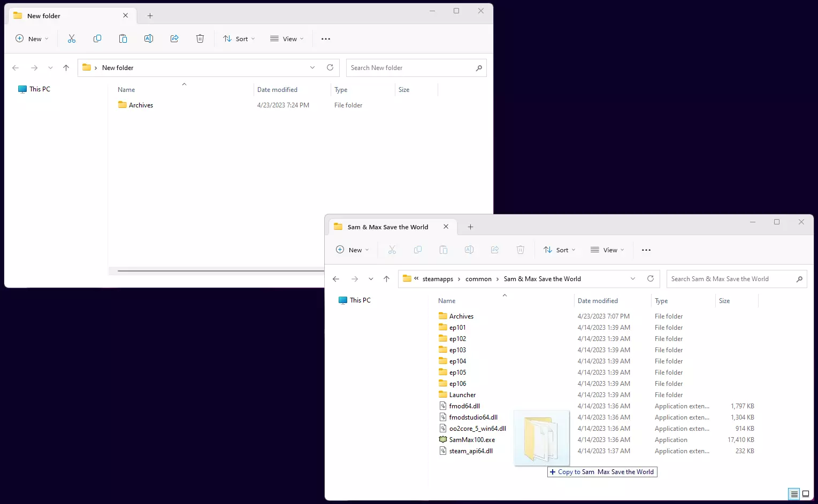Click See more (...) in Sam & Max window
The width and height of the screenshot is (818, 504).
(646, 250)
